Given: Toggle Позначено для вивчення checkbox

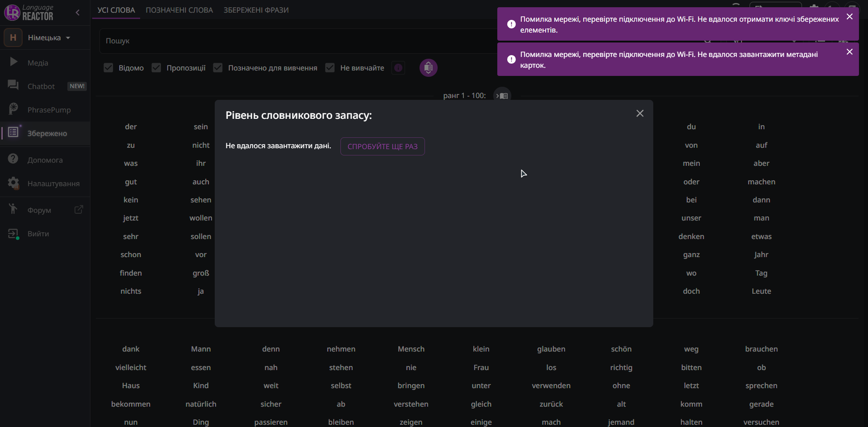Looking at the screenshot, I should (218, 68).
